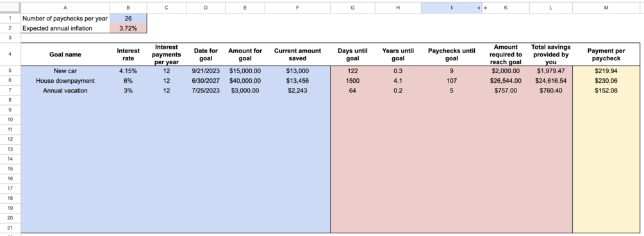Click the right arrow beside column K header
644x236 pixels.
pyautogui.click(x=486, y=8)
